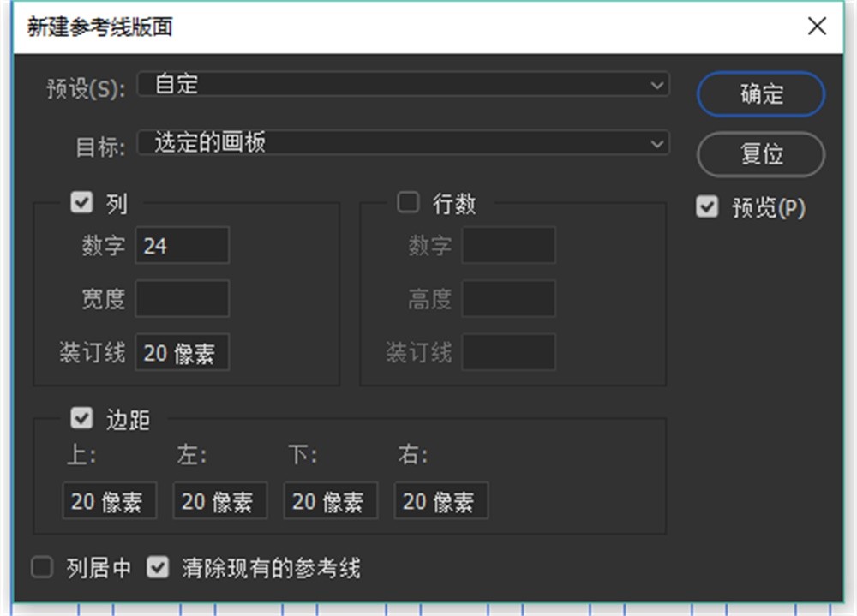Click the 确定 button
This screenshot has width=857, height=616.
click(x=761, y=94)
